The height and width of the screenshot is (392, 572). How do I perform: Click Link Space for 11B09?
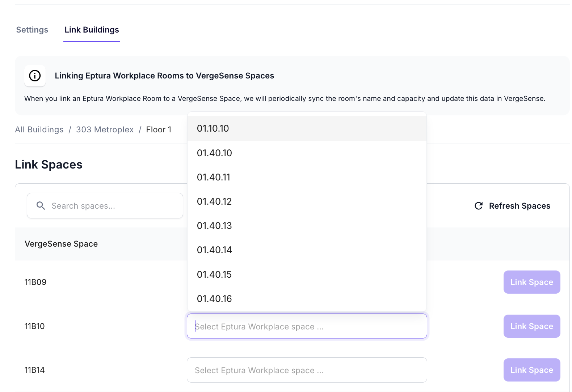532,282
